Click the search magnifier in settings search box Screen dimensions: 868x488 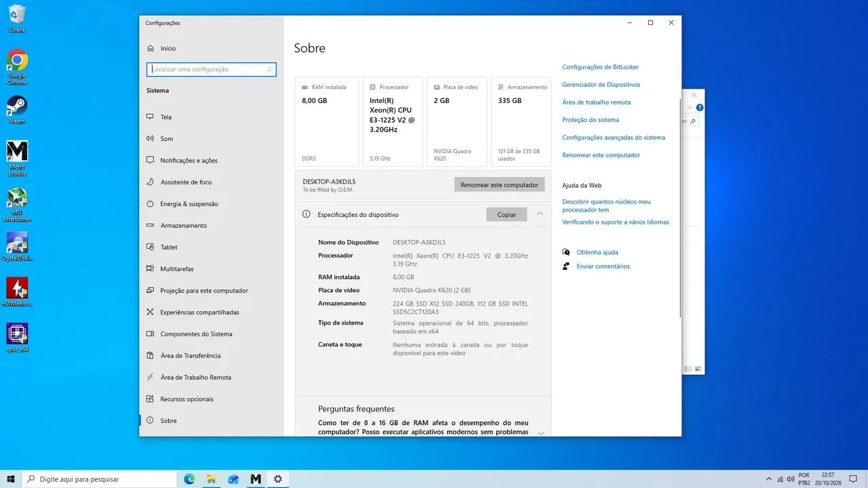(270, 69)
